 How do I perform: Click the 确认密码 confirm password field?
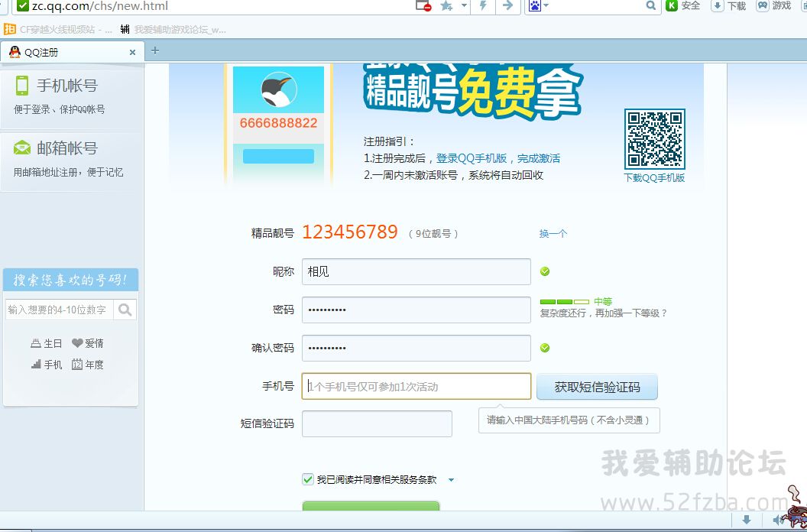point(416,348)
